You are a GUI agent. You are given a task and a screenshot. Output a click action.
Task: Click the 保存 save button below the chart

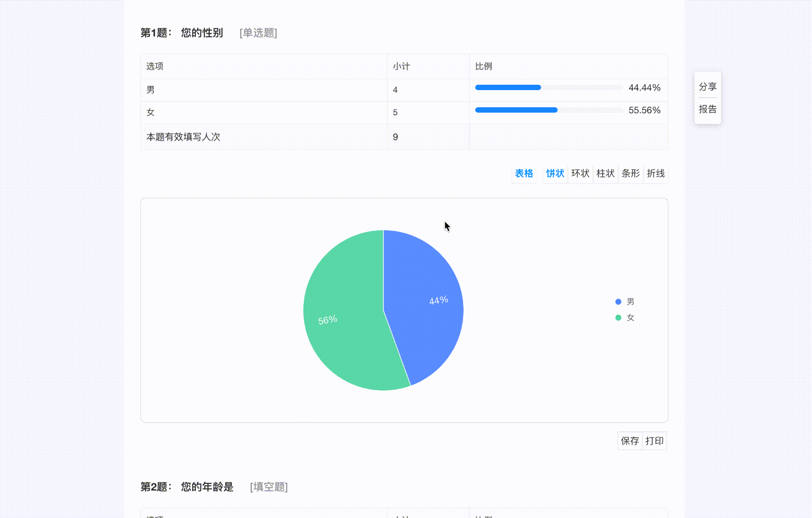(x=629, y=441)
